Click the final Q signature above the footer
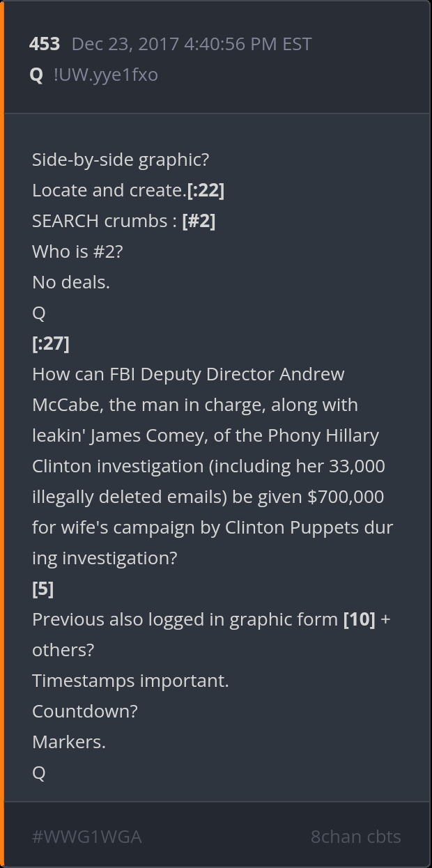432x868 pixels. click(39, 773)
